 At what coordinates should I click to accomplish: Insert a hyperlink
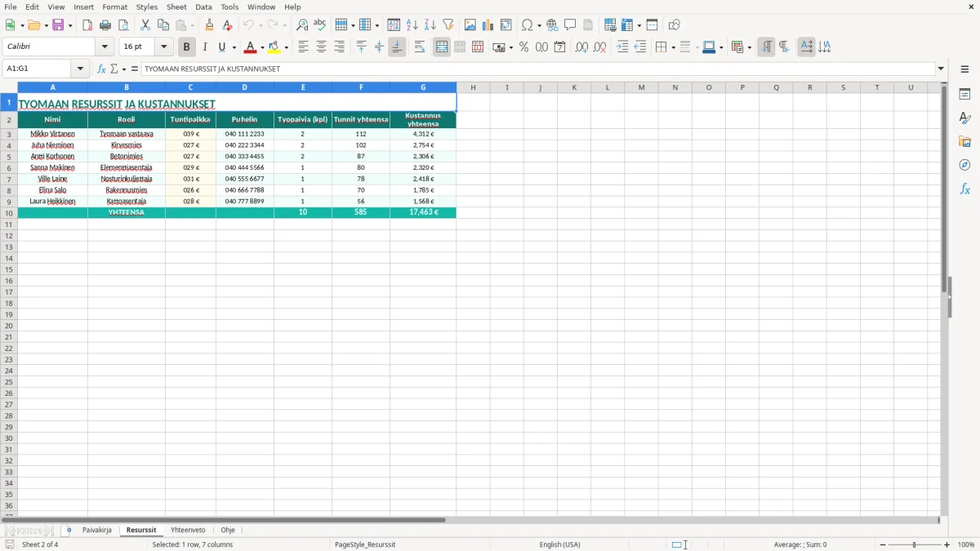coord(552,25)
